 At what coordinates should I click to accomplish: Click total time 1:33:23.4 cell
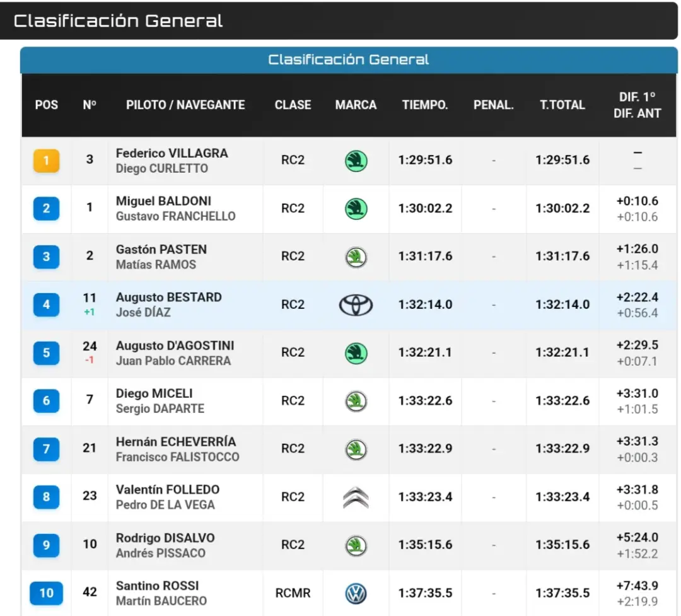[x=562, y=497]
